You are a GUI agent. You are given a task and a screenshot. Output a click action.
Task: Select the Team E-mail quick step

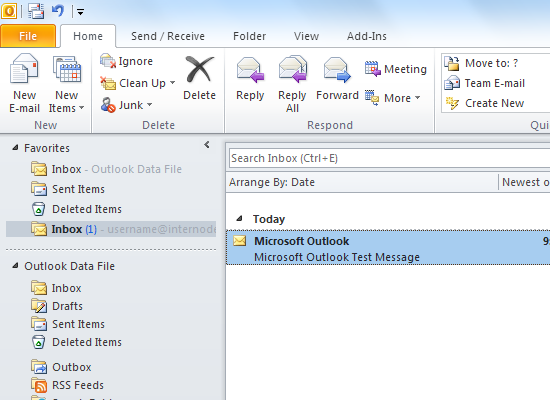click(x=484, y=83)
